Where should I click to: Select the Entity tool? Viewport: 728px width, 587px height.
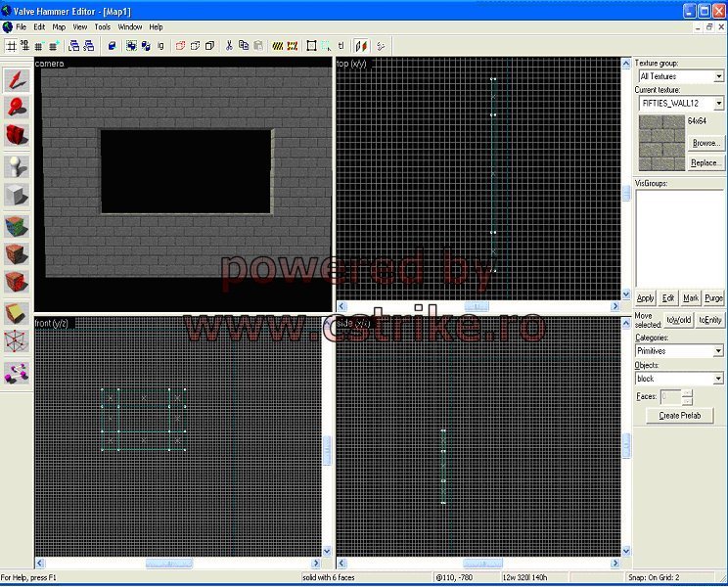[17, 166]
